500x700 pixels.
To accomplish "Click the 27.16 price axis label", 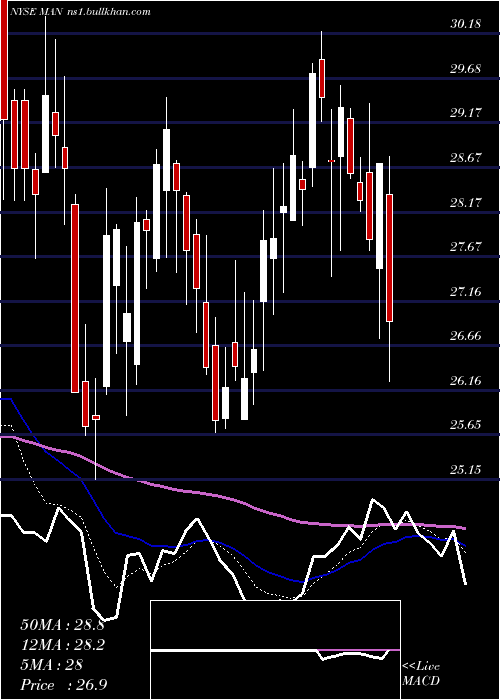I will click(466, 292).
